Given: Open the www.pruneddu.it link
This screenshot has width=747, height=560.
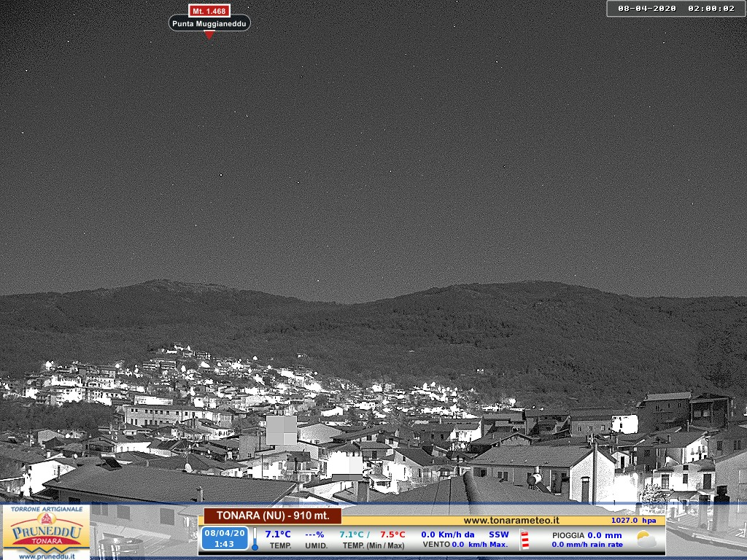Looking at the screenshot, I should 46,556.
